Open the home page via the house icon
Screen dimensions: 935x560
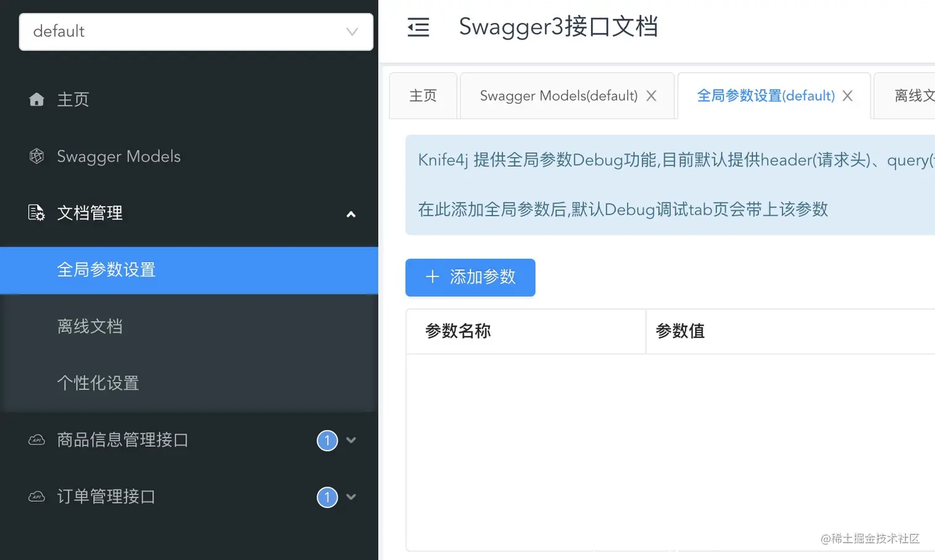click(x=37, y=99)
